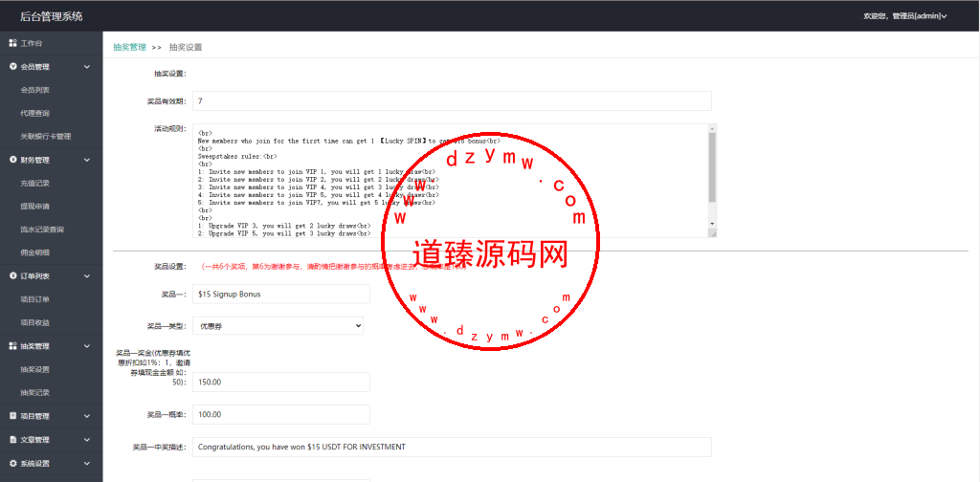Click the 奖品一奖金 field showing 150.00
This screenshot has width=980, height=482.
[281, 383]
